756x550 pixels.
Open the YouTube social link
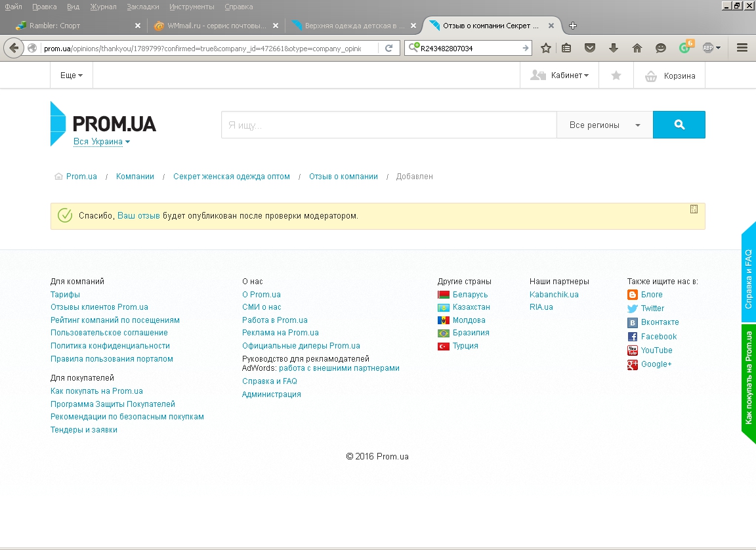click(656, 350)
